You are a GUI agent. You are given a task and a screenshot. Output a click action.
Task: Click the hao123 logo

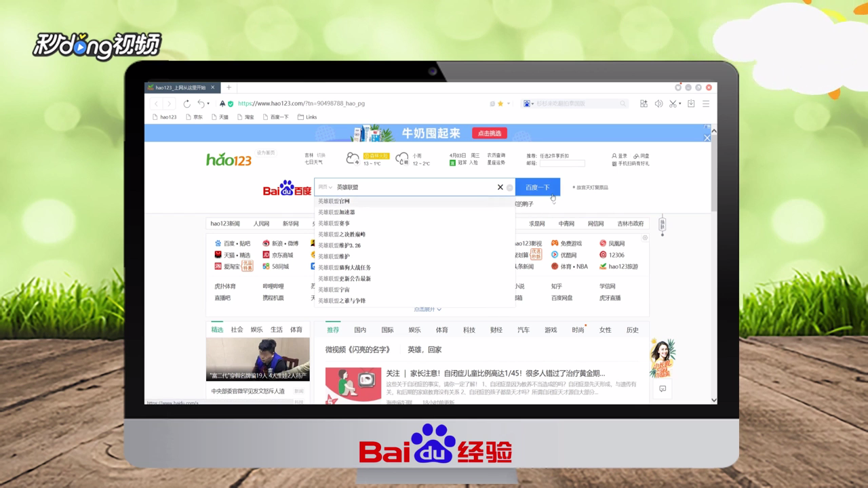coord(229,160)
